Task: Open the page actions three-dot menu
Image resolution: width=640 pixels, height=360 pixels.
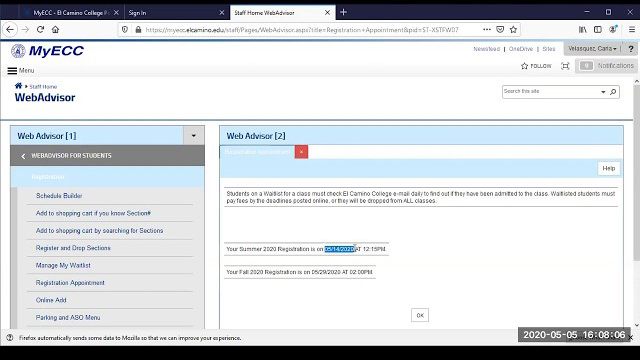Action: [x=487, y=29]
